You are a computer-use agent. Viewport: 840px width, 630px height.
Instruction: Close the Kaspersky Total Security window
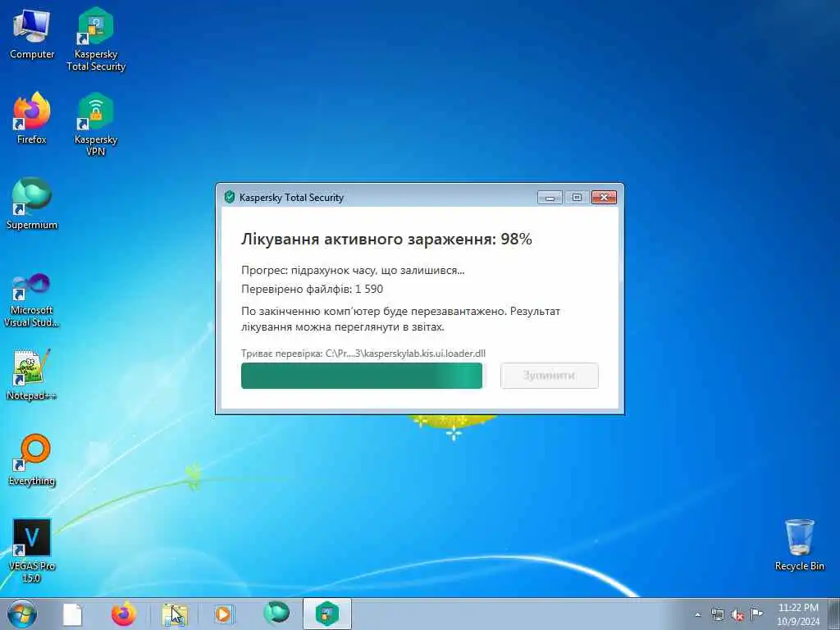(605, 198)
